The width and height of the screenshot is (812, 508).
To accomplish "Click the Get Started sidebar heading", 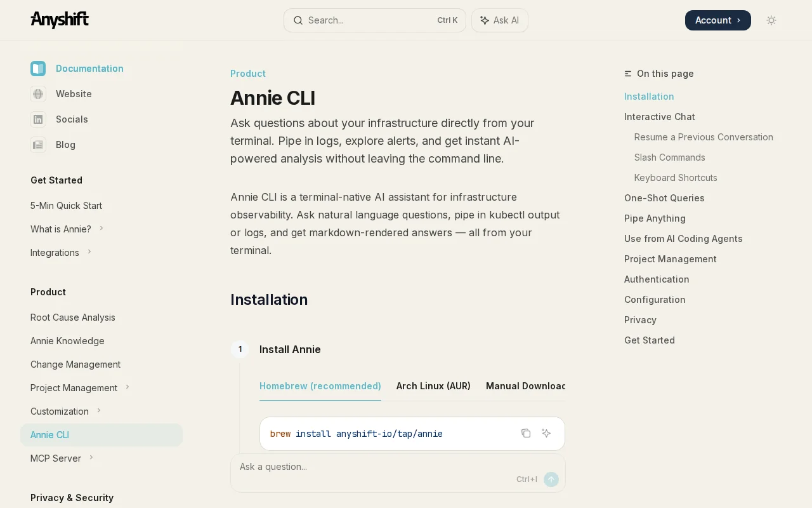I will coord(56,180).
